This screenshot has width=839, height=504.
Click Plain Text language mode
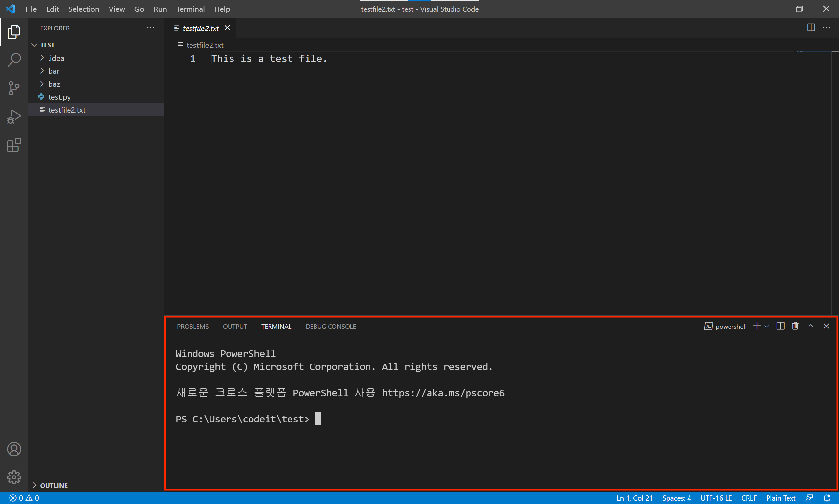781,498
